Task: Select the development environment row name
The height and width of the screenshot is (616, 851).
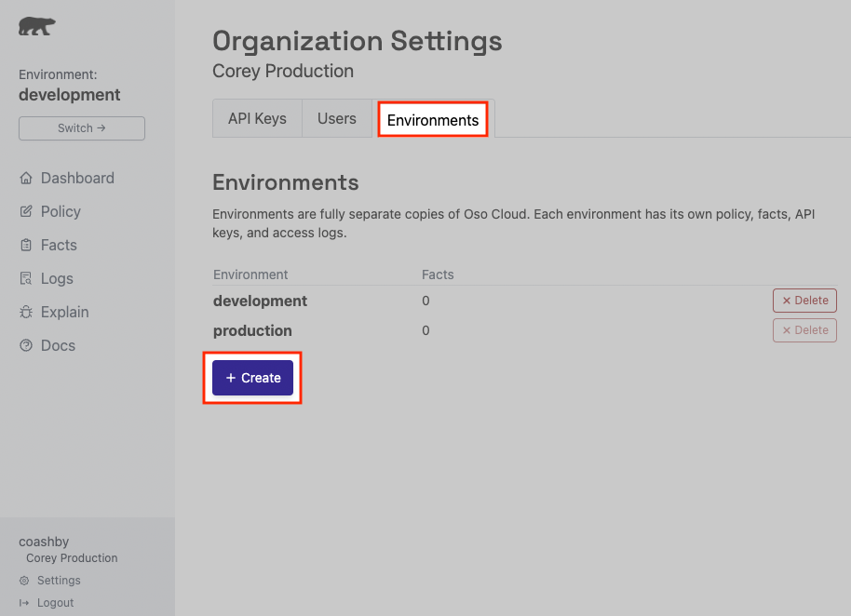Action: point(260,301)
